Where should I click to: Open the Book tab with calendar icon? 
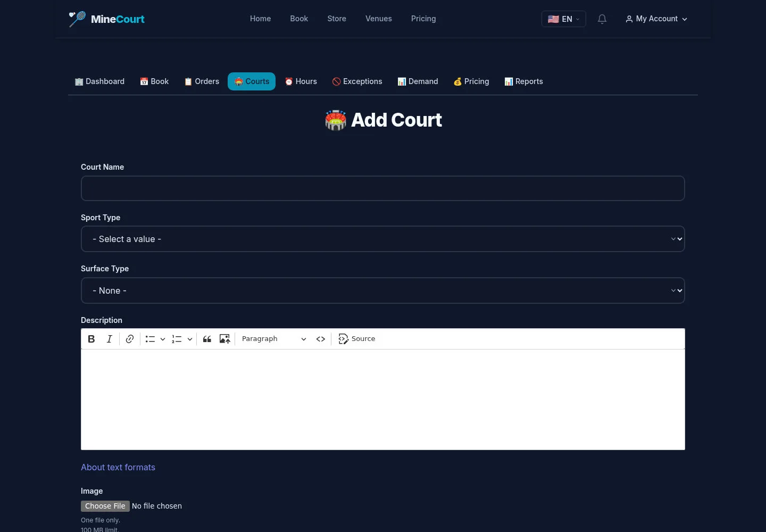click(154, 81)
